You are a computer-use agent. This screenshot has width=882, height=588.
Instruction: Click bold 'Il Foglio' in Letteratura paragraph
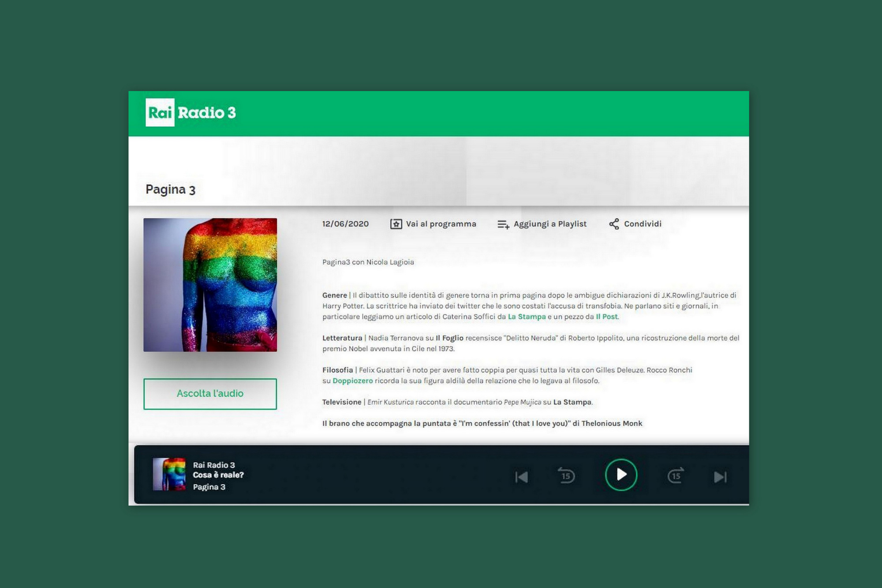point(449,338)
